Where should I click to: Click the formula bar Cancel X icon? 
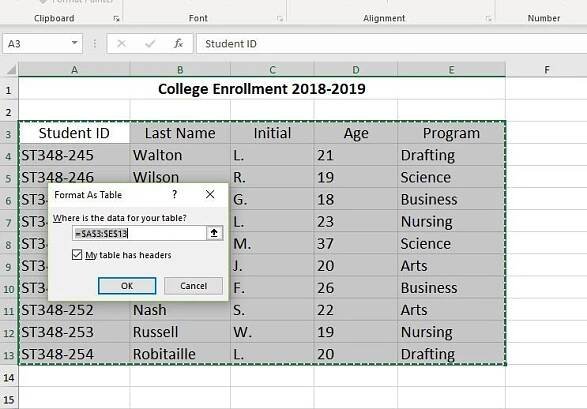coord(121,44)
